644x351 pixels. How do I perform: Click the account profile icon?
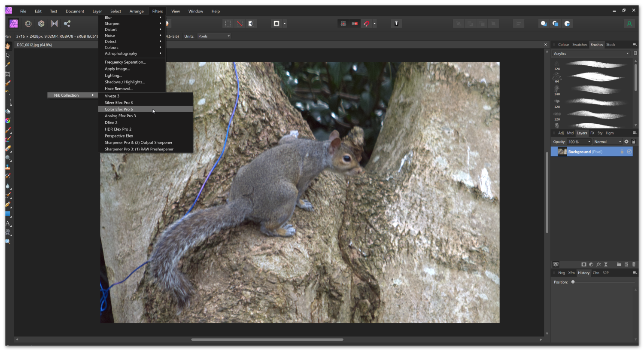coord(629,24)
